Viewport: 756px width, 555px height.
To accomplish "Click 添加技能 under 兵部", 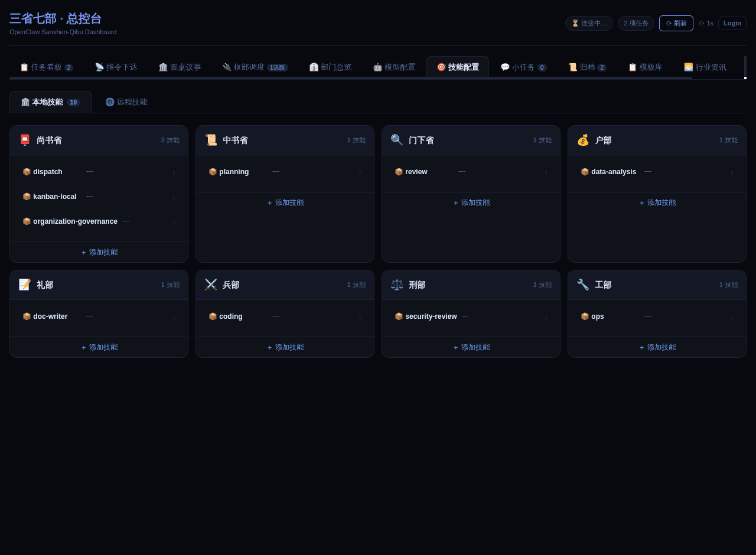I will tap(285, 347).
